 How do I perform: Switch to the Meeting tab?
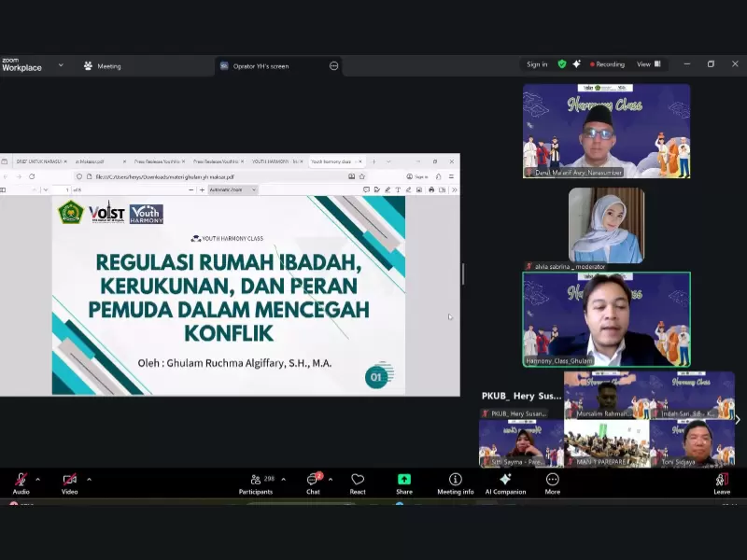[103, 66]
